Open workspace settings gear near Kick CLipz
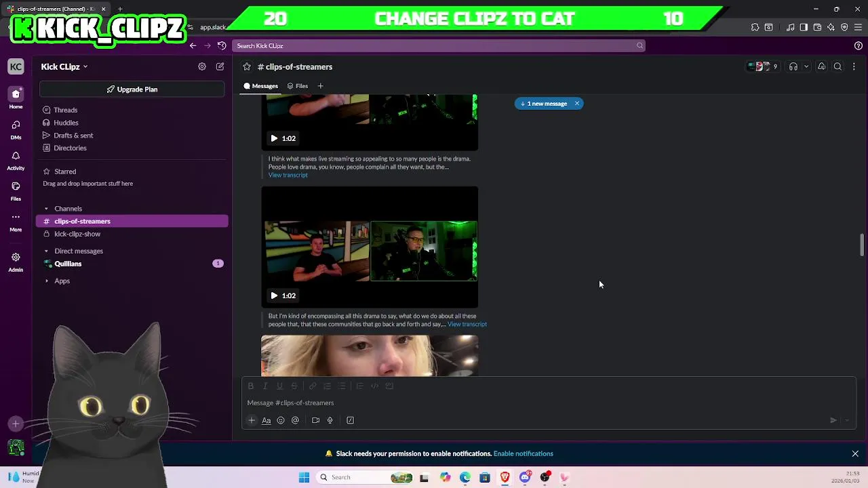This screenshot has width=868, height=488. (202, 66)
